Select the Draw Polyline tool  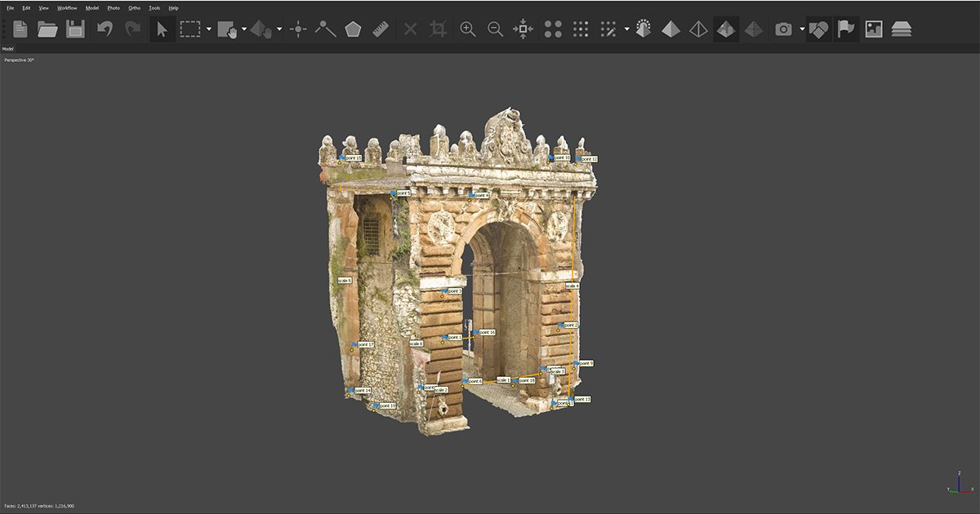[x=326, y=29]
